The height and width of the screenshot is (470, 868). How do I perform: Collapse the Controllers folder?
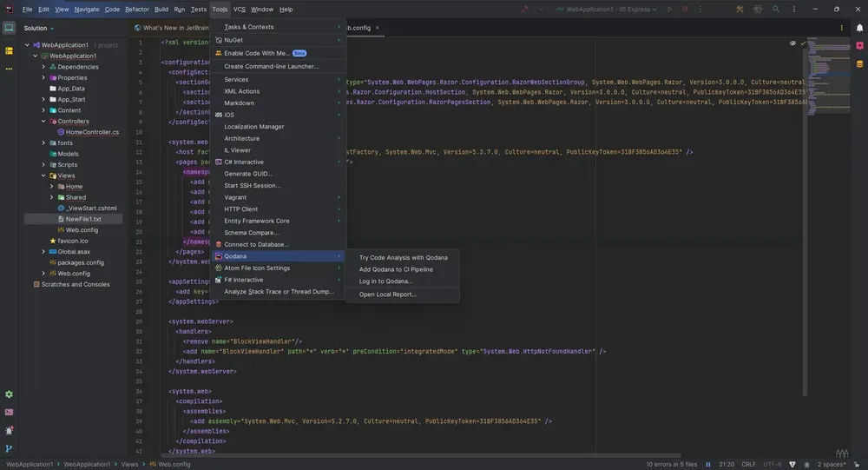[x=43, y=121]
